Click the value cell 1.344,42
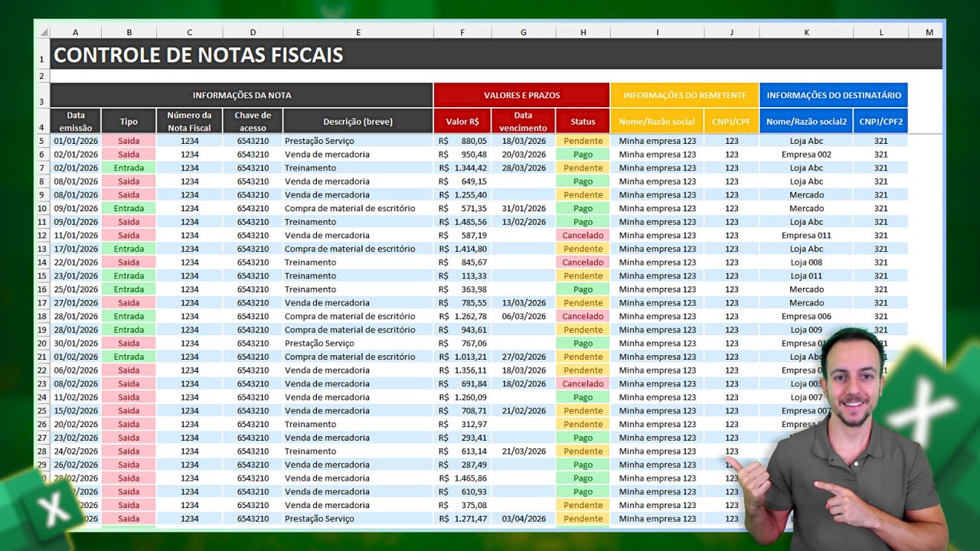This screenshot has width=980, height=551. point(462,168)
